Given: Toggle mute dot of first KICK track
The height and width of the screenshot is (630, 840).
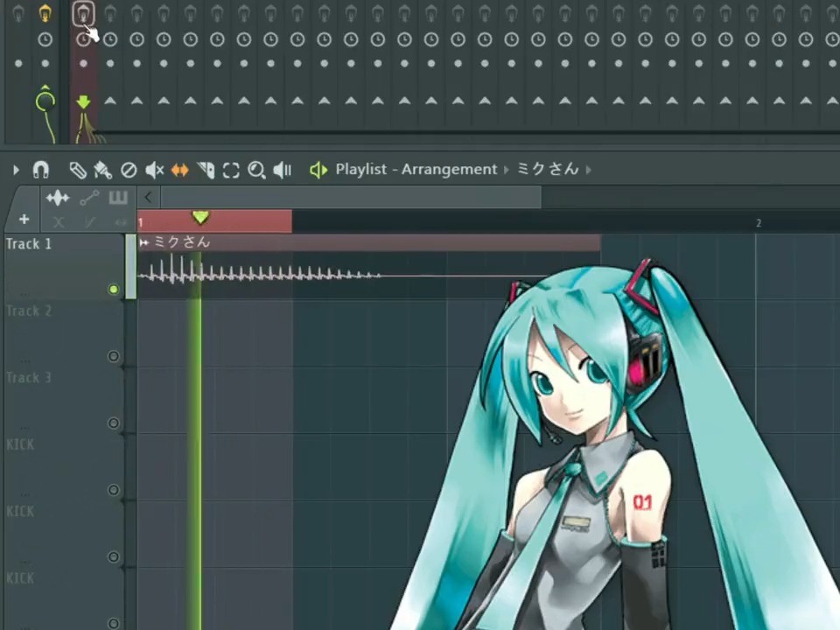Looking at the screenshot, I should pyautogui.click(x=114, y=490).
